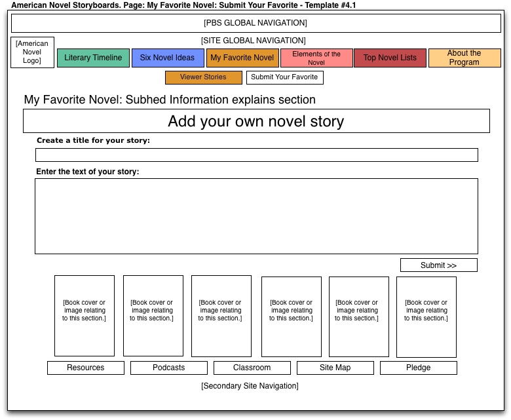511x420 pixels.
Task: Open the Literary Timeline tab
Action: (93, 58)
